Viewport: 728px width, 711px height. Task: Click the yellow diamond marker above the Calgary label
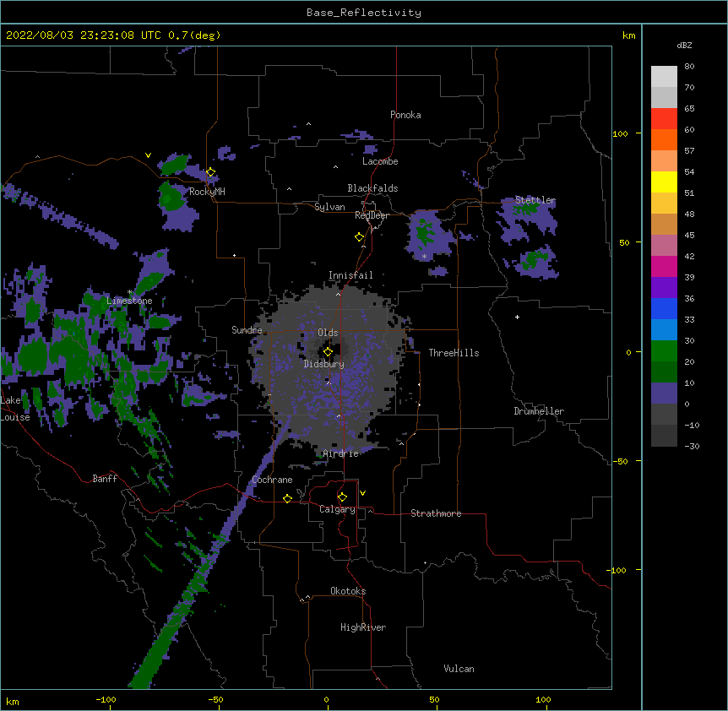pyautogui.click(x=342, y=497)
